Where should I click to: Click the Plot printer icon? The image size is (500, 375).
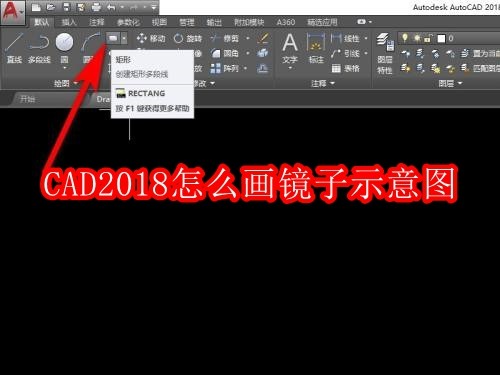point(96,7)
